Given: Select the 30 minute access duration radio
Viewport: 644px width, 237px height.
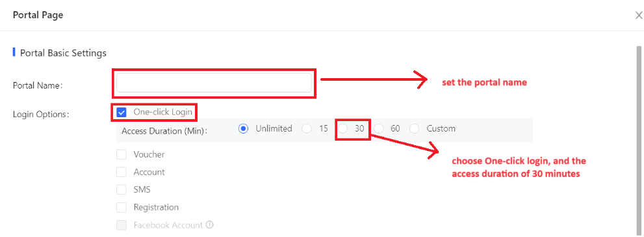Looking at the screenshot, I should (x=342, y=129).
